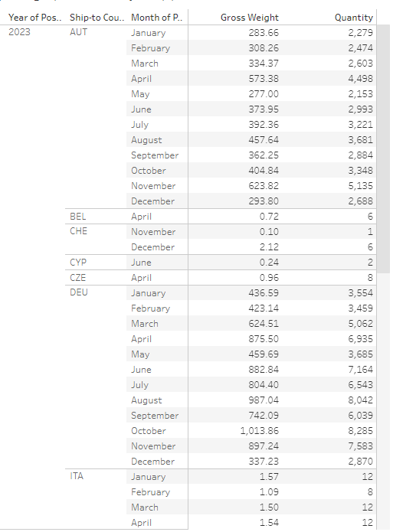Click the CZE country label

click(78, 278)
